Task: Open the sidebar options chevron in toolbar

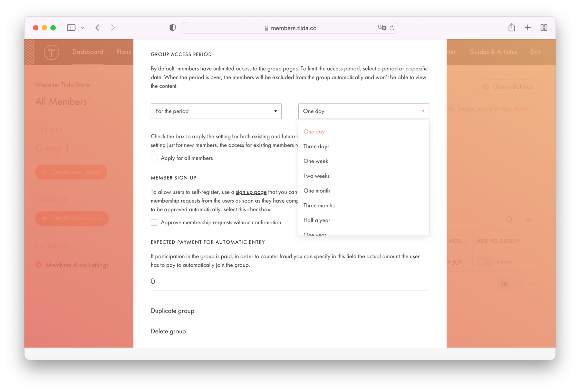Action: point(83,28)
